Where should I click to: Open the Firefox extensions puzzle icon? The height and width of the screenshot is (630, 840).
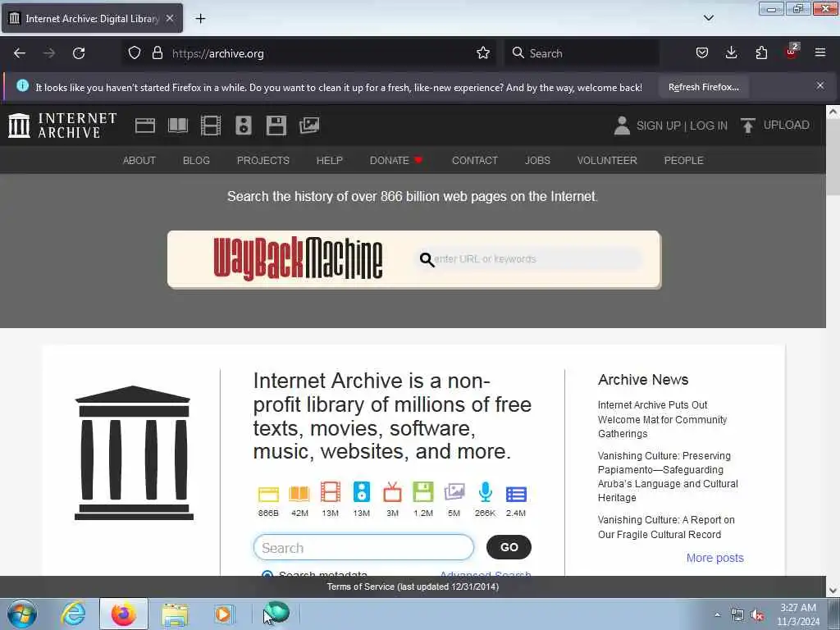[761, 53]
